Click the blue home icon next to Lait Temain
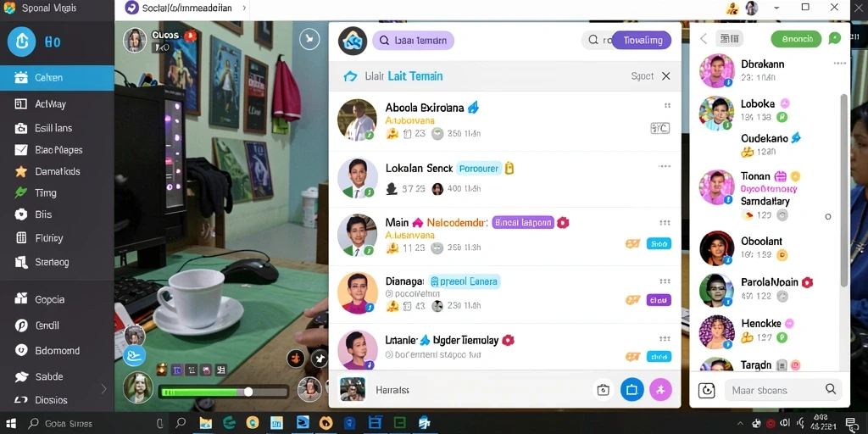The height and width of the screenshot is (434, 868). [350, 76]
